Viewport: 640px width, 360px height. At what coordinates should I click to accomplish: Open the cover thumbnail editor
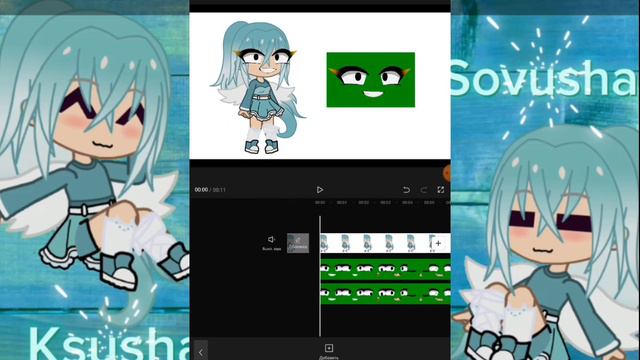(x=298, y=243)
